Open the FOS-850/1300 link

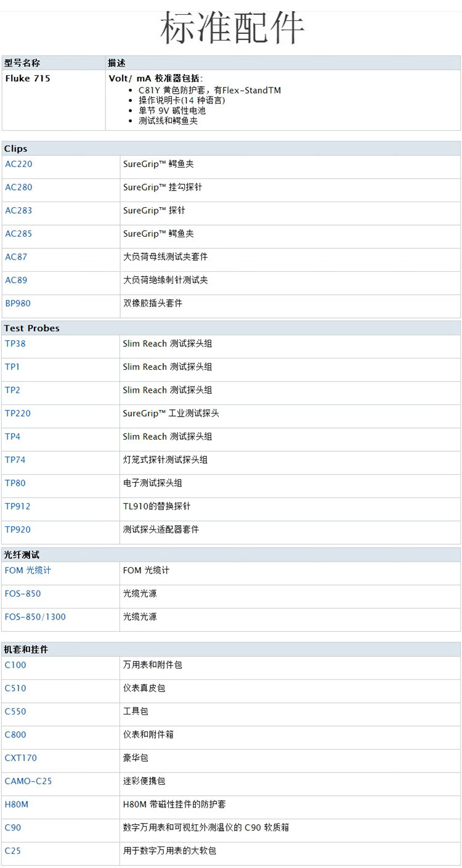(x=35, y=617)
